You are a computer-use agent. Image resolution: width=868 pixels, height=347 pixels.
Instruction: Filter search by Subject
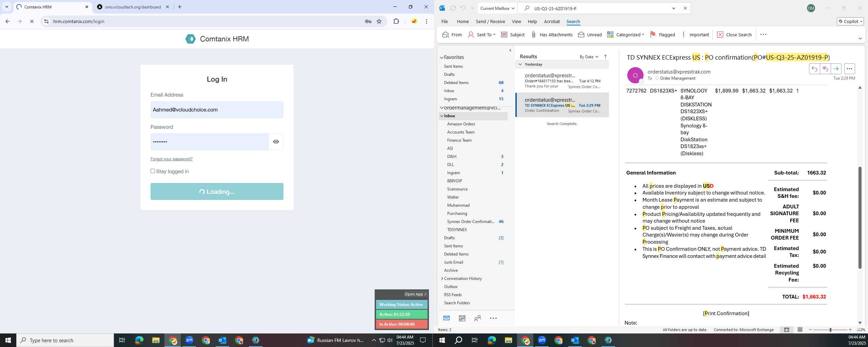click(x=513, y=35)
